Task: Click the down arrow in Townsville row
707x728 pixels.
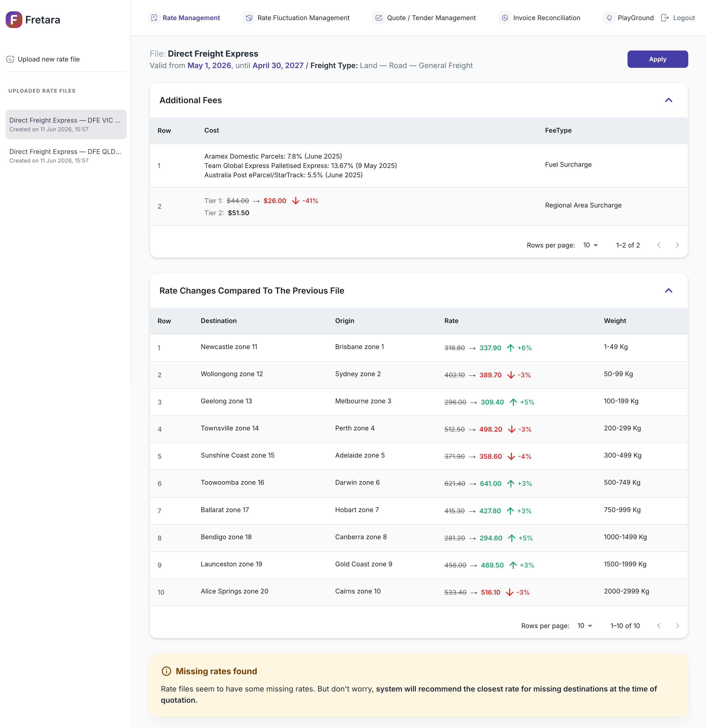Action: pos(511,429)
